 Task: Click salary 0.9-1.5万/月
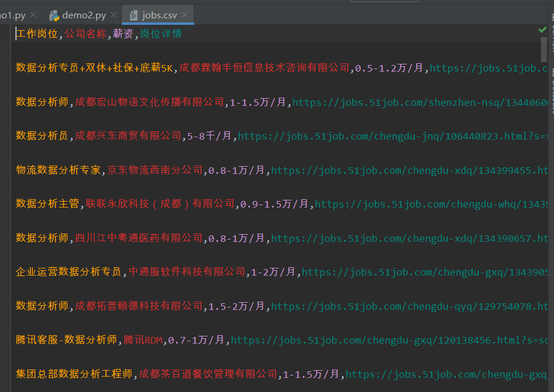click(275, 204)
